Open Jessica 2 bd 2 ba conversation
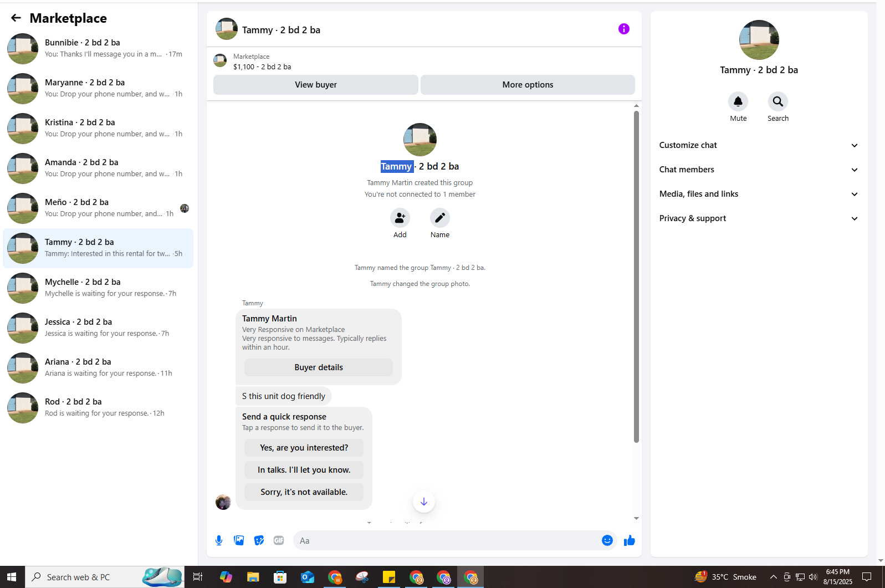The height and width of the screenshot is (588, 885). point(98,328)
